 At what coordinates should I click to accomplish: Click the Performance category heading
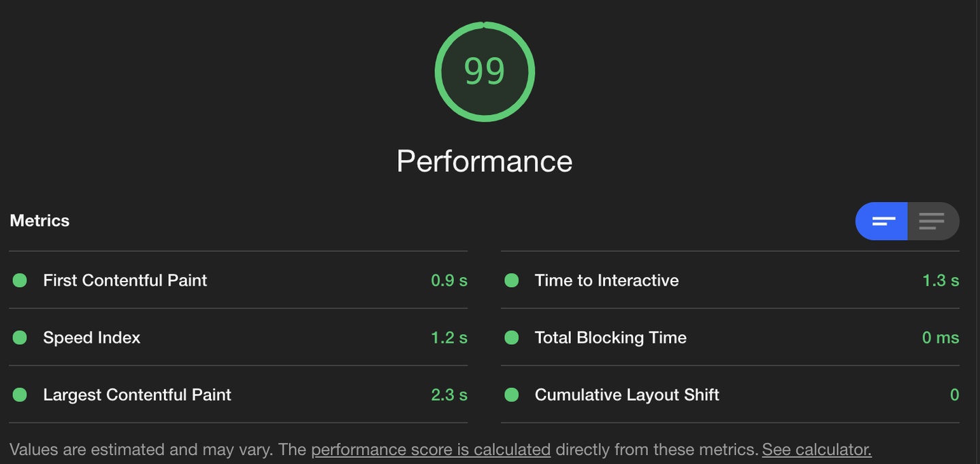coord(485,161)
